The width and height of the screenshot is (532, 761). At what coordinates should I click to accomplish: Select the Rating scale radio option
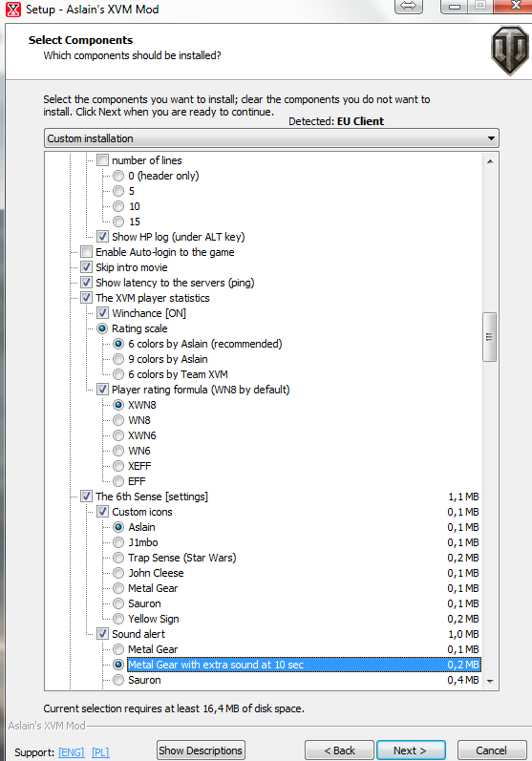102,328
